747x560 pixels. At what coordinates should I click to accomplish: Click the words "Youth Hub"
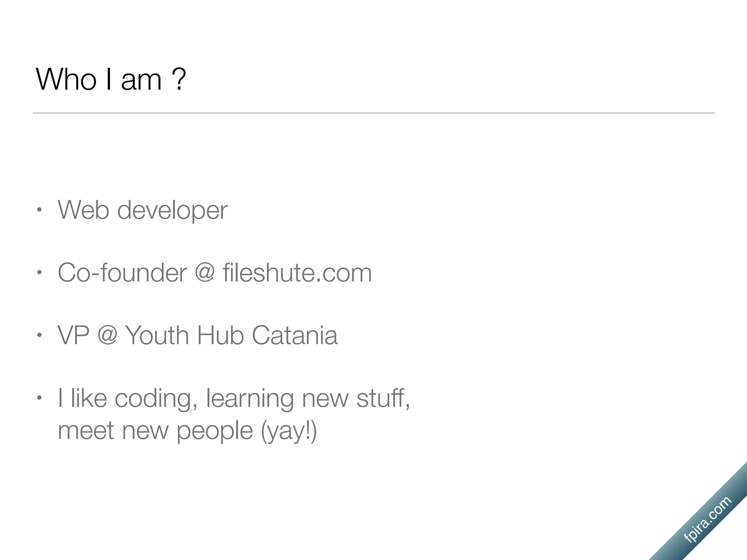tap(184, 335)
